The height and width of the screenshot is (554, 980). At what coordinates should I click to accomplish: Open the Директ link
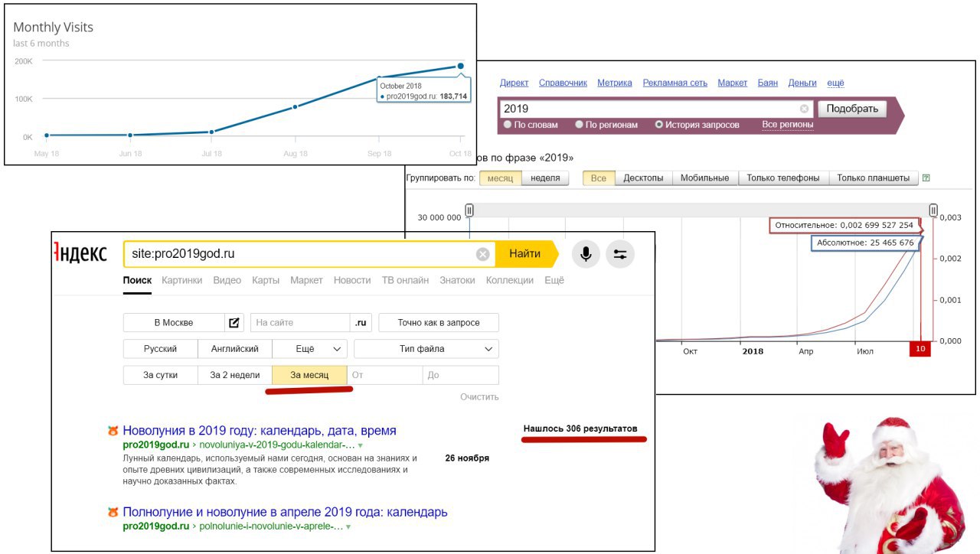click(x=514, y=83)
